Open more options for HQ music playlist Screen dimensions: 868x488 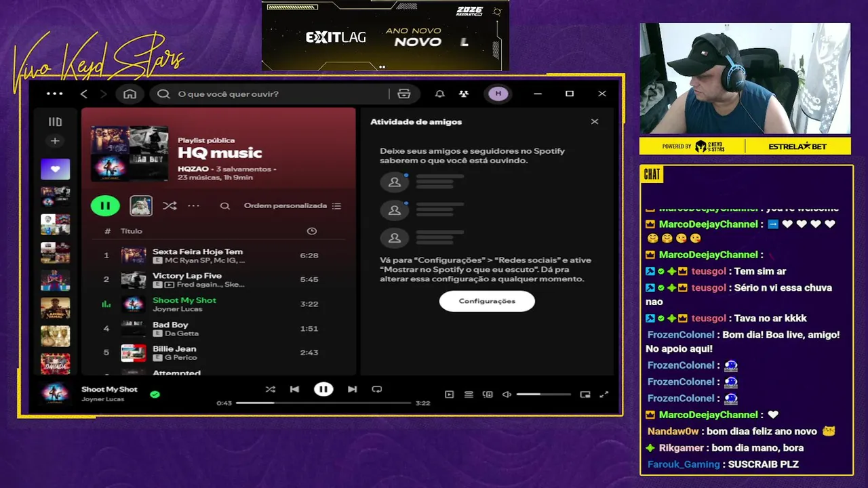coord(194,205)
